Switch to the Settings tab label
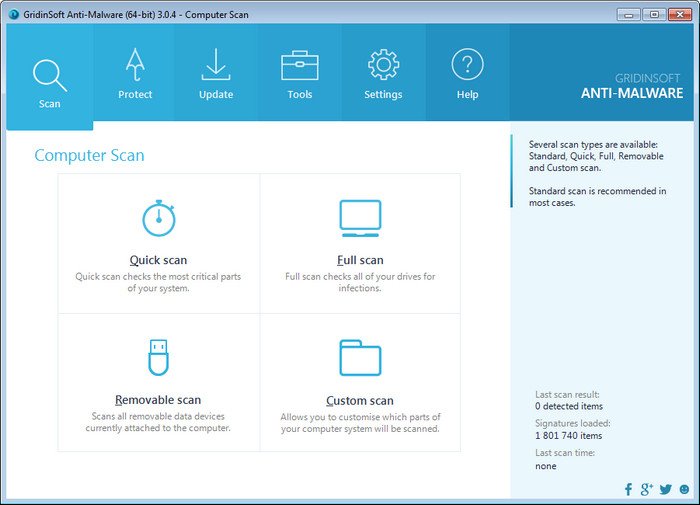 coord(383,95)
